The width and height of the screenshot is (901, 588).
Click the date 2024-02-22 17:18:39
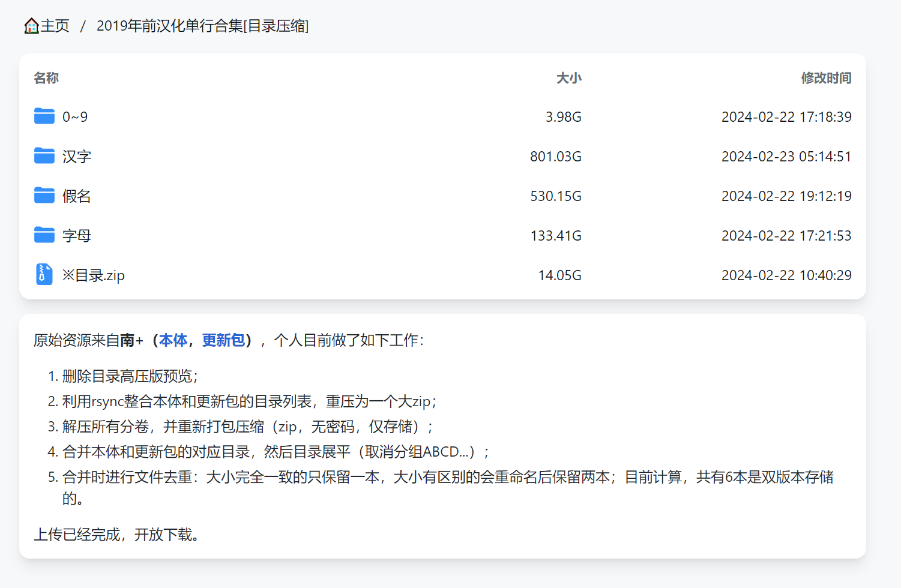point(786,117)
